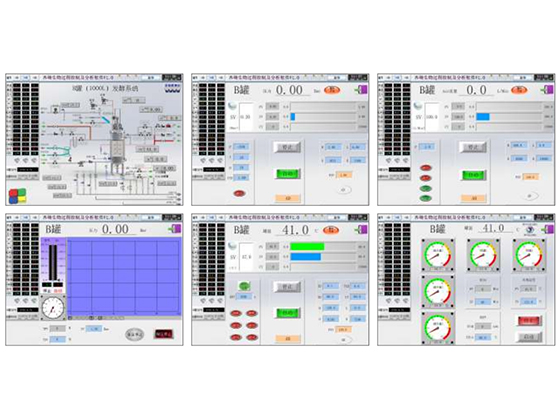
Task: Click the SV setpoint field in L/Min panel
Action: click(x=431, y=117)
